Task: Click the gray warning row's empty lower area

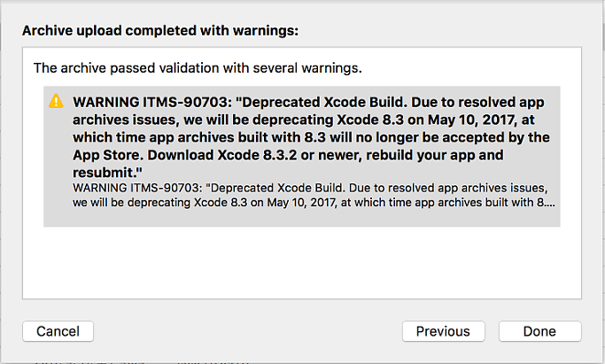Action: tap(302, 218)
